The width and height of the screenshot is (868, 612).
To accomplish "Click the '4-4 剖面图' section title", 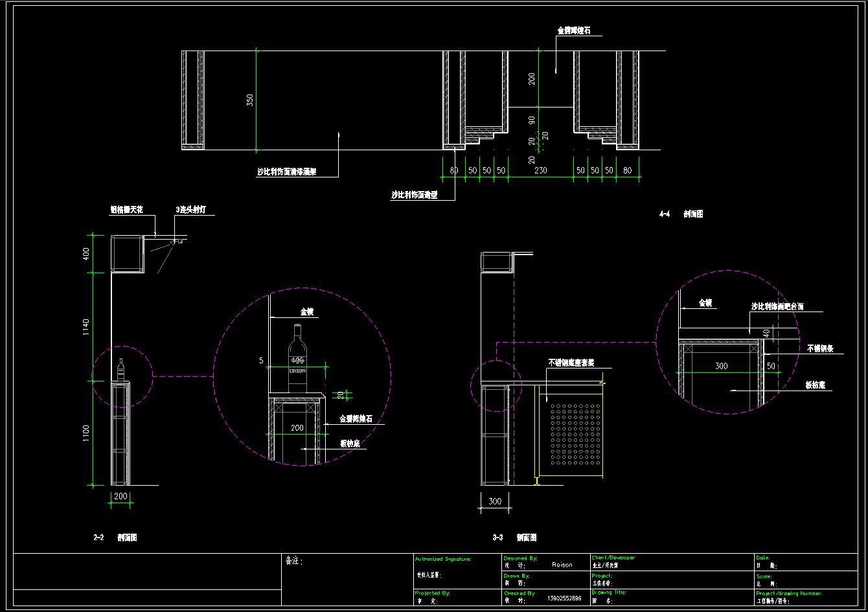I will pos(681,214).
